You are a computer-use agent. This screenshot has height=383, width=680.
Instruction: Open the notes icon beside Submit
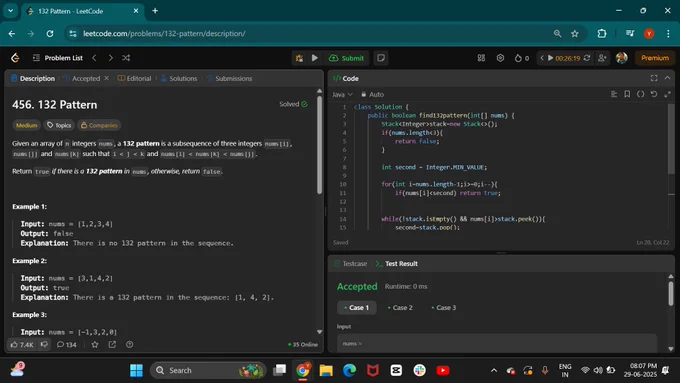click(381, 58)
